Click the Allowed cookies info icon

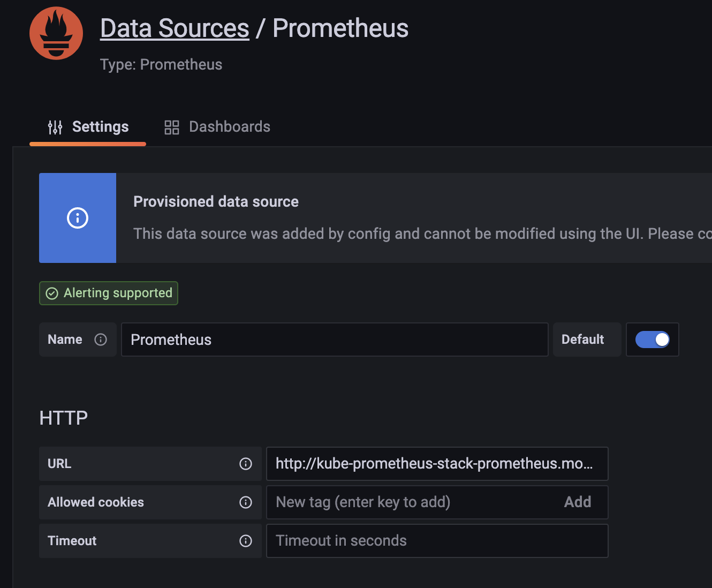pos(246,502)
